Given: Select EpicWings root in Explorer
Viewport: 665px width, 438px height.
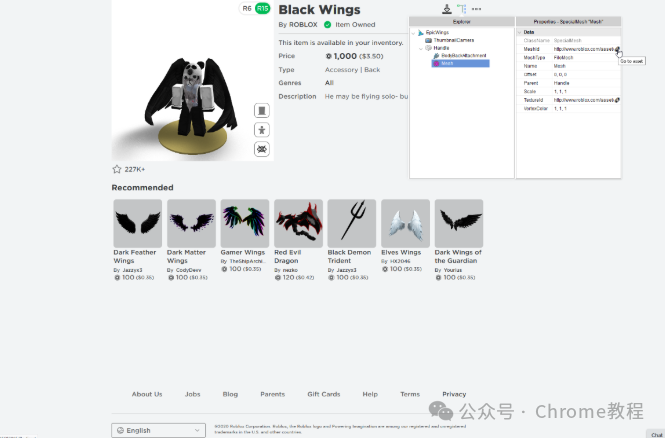Looking at the screenshot, I should pyautogui.click(x=437, y=33).
